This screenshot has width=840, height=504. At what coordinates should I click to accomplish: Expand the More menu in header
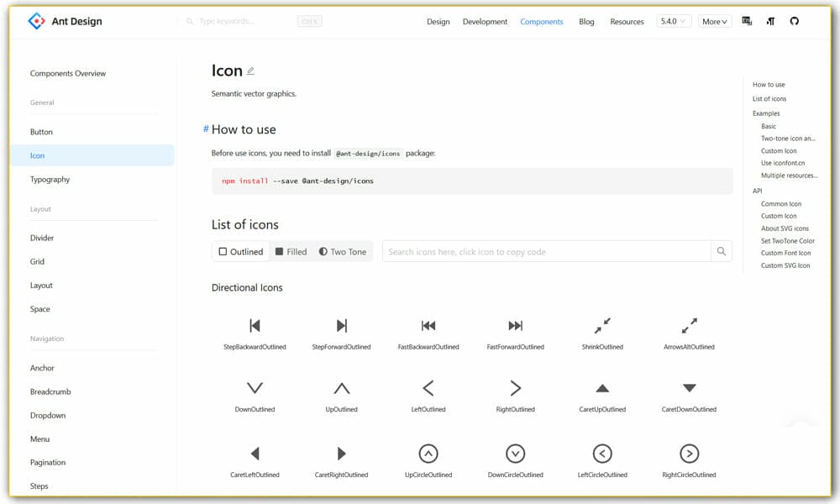[715, 21]
